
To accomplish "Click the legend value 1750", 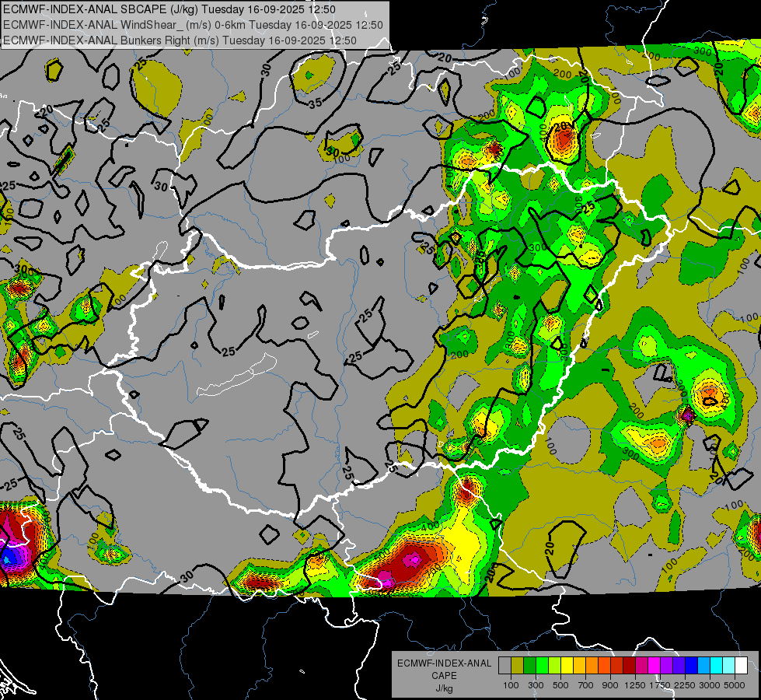I will coord(660,685).
